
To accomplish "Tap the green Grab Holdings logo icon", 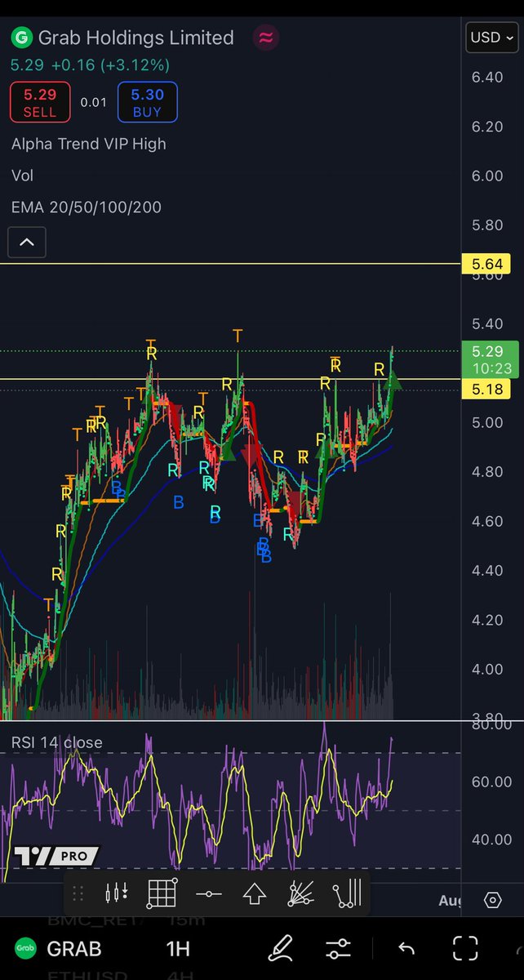I will pos(21,38).
